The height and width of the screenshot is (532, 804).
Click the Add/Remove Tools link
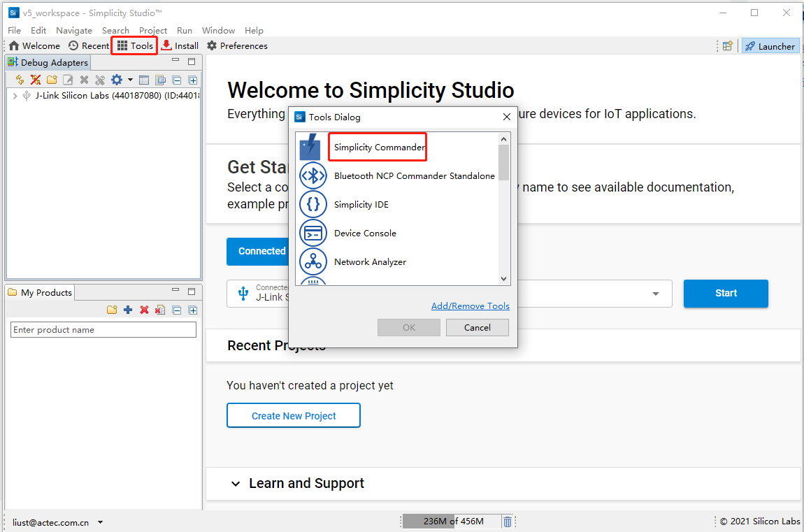[x=470, y=305]
